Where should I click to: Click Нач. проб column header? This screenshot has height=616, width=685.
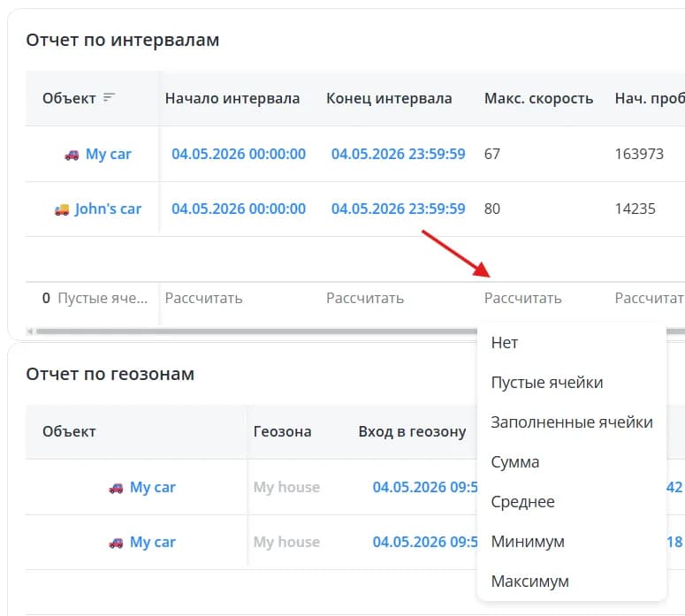pos(650,98)
